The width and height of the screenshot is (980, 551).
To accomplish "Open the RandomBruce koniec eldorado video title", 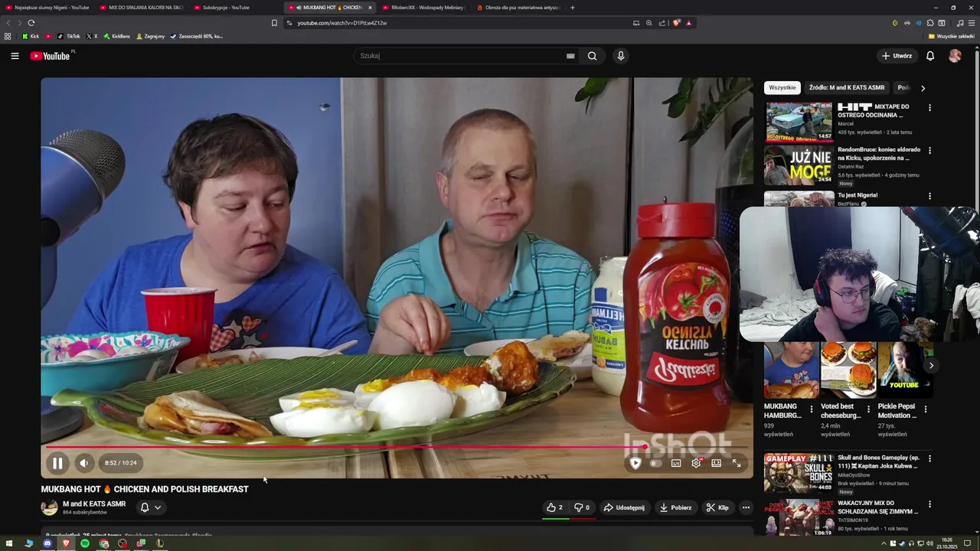I will click(879, 154).
